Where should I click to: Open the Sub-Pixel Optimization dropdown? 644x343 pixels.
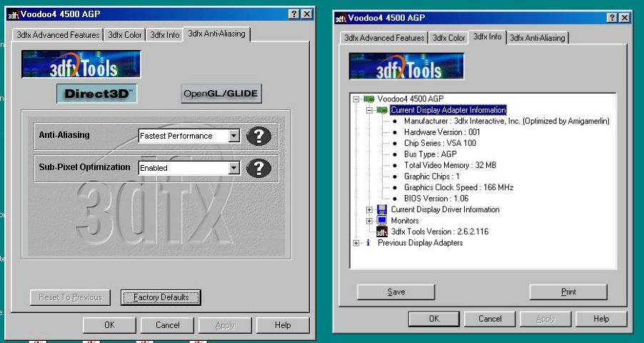tap(233, 168)
